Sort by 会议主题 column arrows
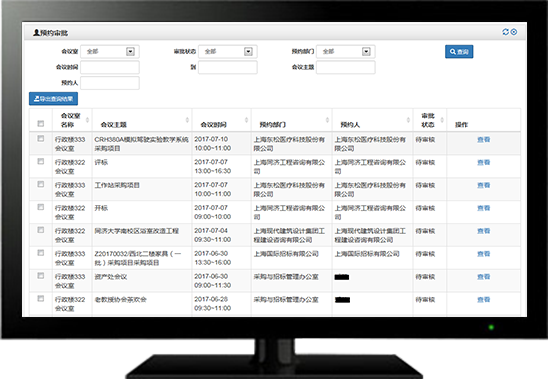Viewport: 548px width, 379px height. pyautogui.click(x=187, y=120)
